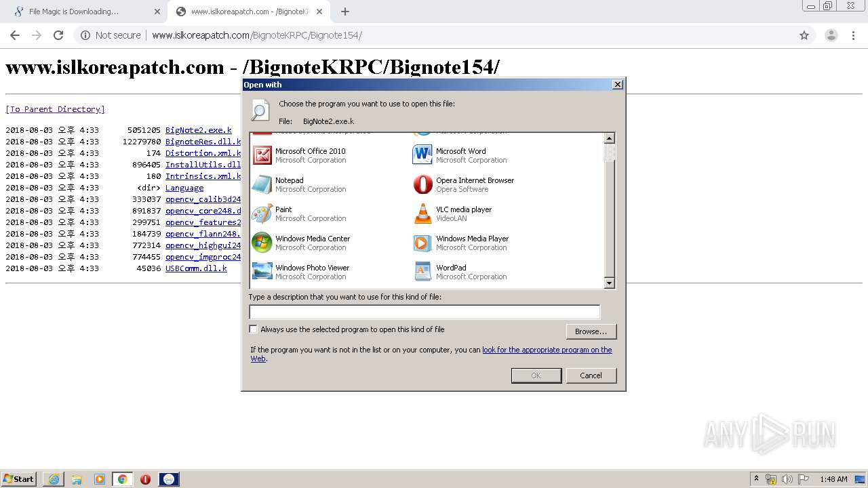This screenshot has width=868, height=488.
Task: Choose the Paint program icon
Action: (x=262, y=213)
